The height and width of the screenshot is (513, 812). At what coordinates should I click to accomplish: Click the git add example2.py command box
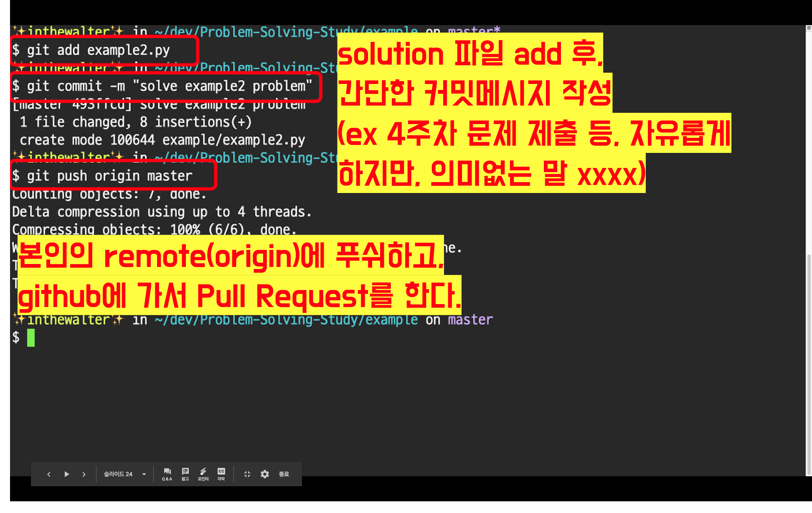pyautogui.click(x=104, y=51)
